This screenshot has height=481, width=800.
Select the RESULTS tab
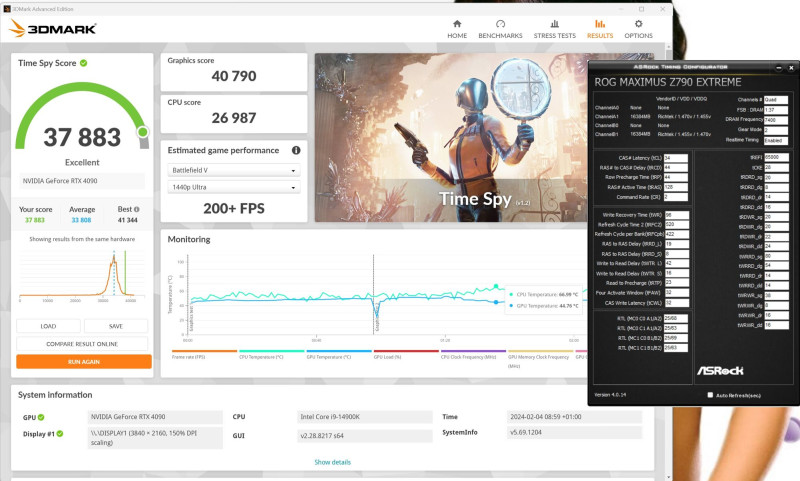pyautogui.click(x=599, y=30)
